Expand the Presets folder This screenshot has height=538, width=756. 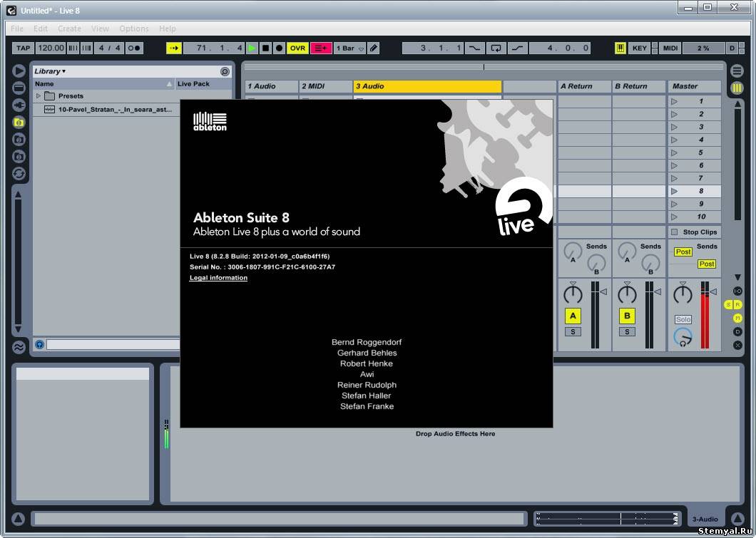tap(38, 96)
